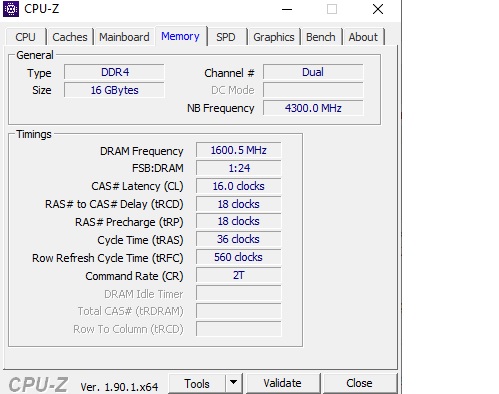Click the Cycle Time (tRAS) label
Image resolution: width=499 pixels, height=394 pixels.
point(140,240)
